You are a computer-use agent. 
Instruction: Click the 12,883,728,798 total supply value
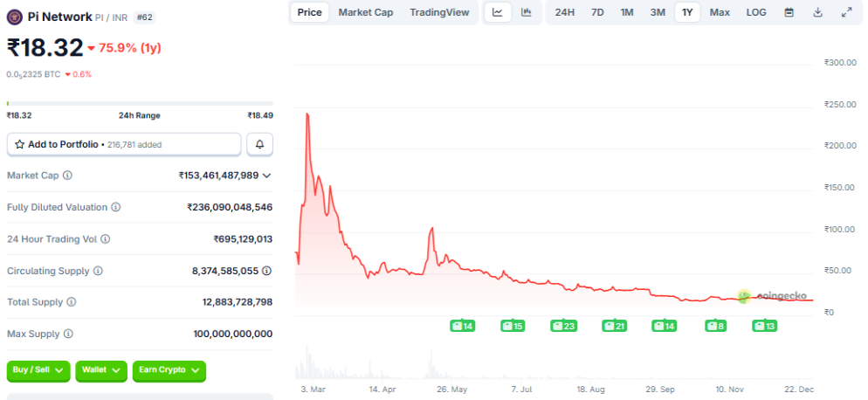(238, 302)
